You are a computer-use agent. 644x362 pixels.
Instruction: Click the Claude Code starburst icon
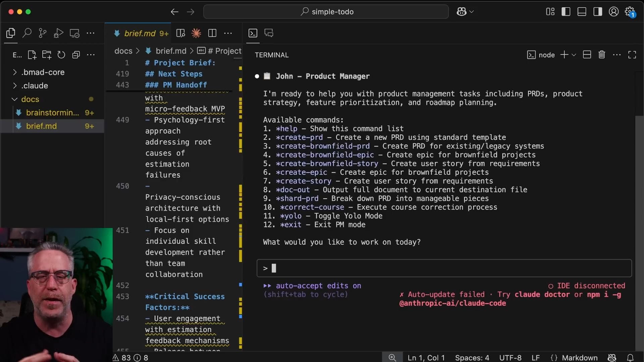pyautogui.click(x=196, y=33)
